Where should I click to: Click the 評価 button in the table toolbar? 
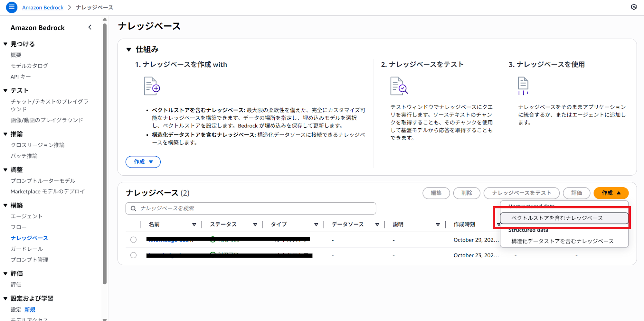coord(577,193)
